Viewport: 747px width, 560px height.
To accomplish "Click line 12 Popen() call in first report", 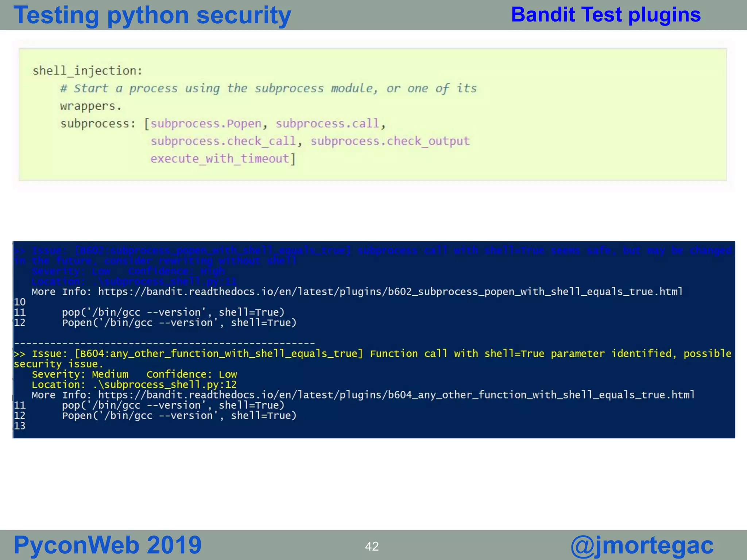I will pos(179,323).
